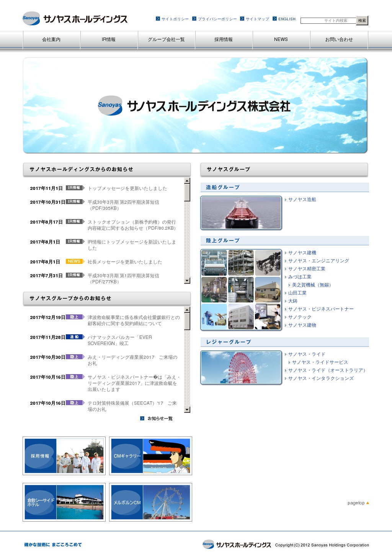This screenshot has width=392, height=556.
Task: Open 第2四半期決算短信 PDF link
Action: click(x=123, y=205)
